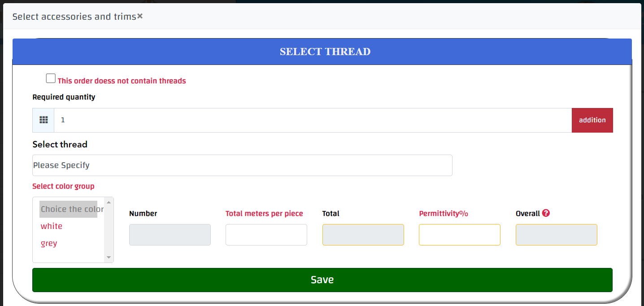The image size is (644, 306).
Task: Select 'Choice the color' list option
Action: (69, 209)
